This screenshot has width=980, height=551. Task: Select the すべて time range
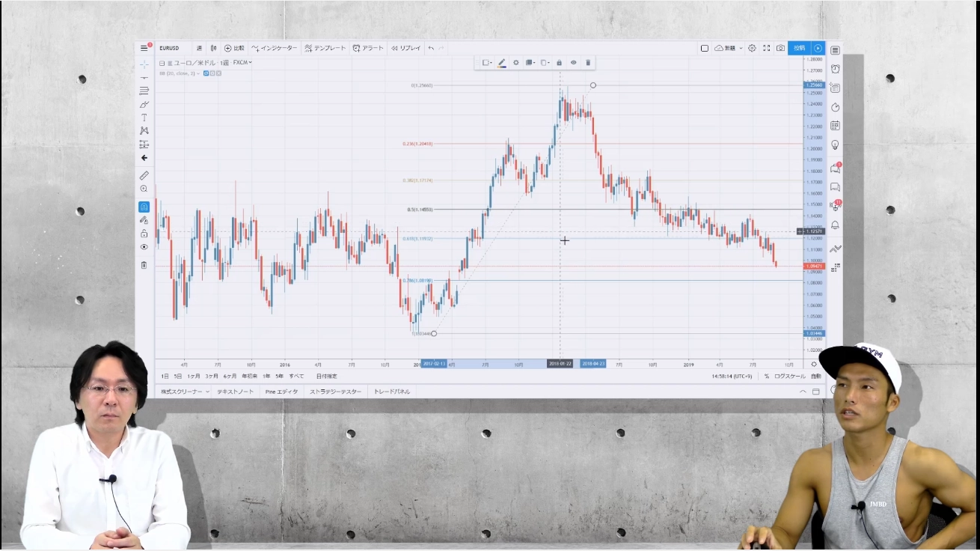pos(297,376)
